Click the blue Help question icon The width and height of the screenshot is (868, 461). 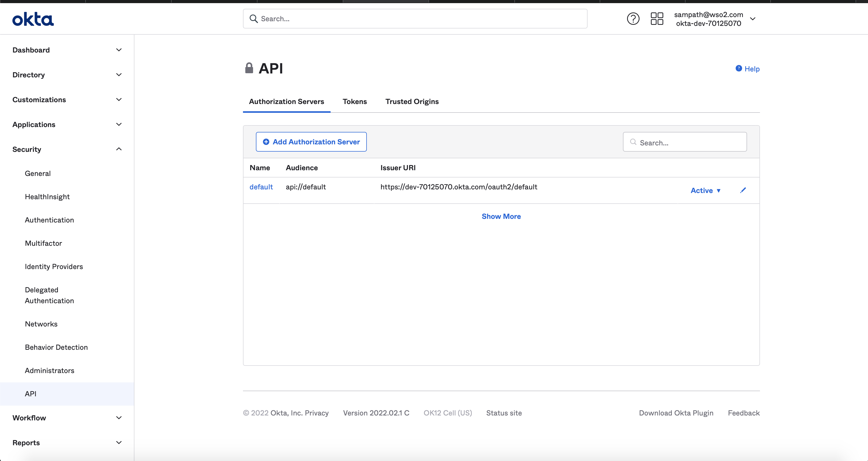pyautogui.click(x=738, y=69)
